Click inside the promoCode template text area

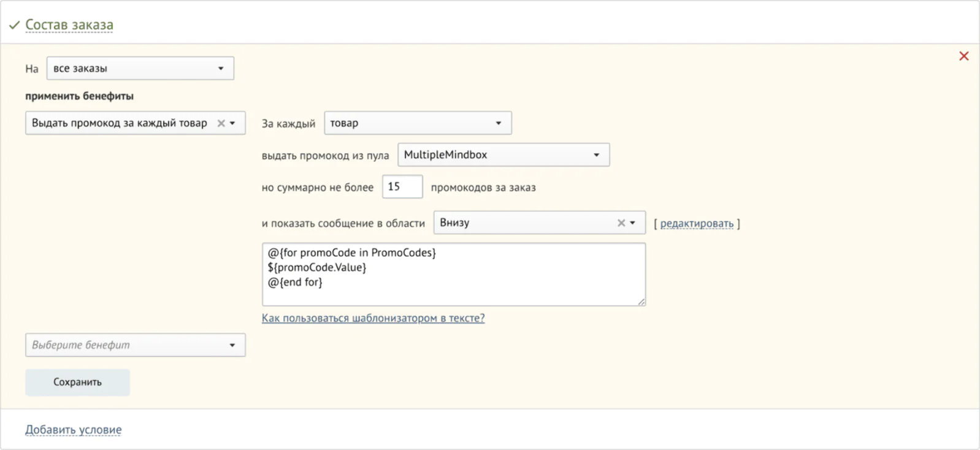click(454, 274)
